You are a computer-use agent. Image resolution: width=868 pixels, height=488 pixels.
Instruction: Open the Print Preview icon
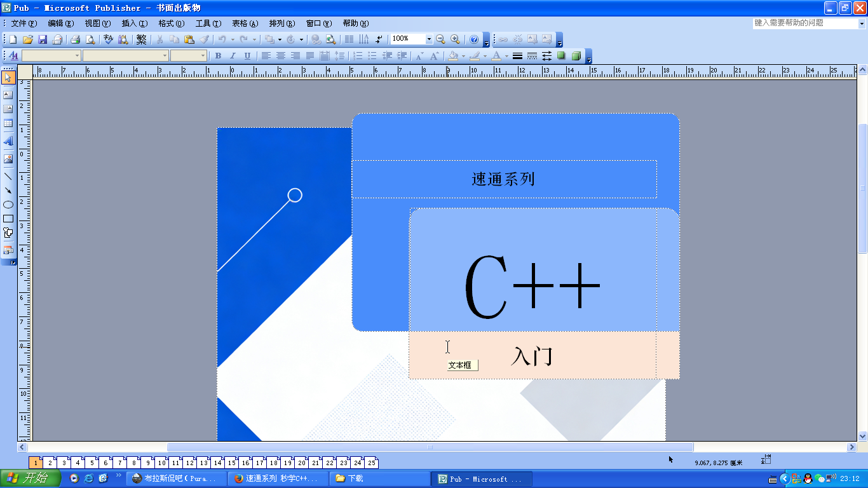pos(90,39)
